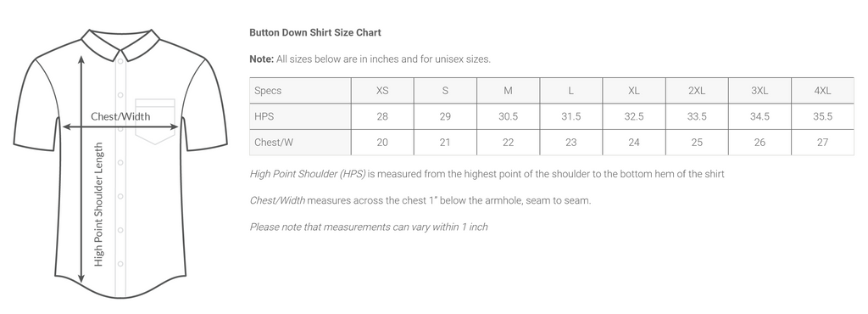Select the 4XL column header
Image resolution: width=868 pixels, height=314 pixels.
tap(822, 91)
